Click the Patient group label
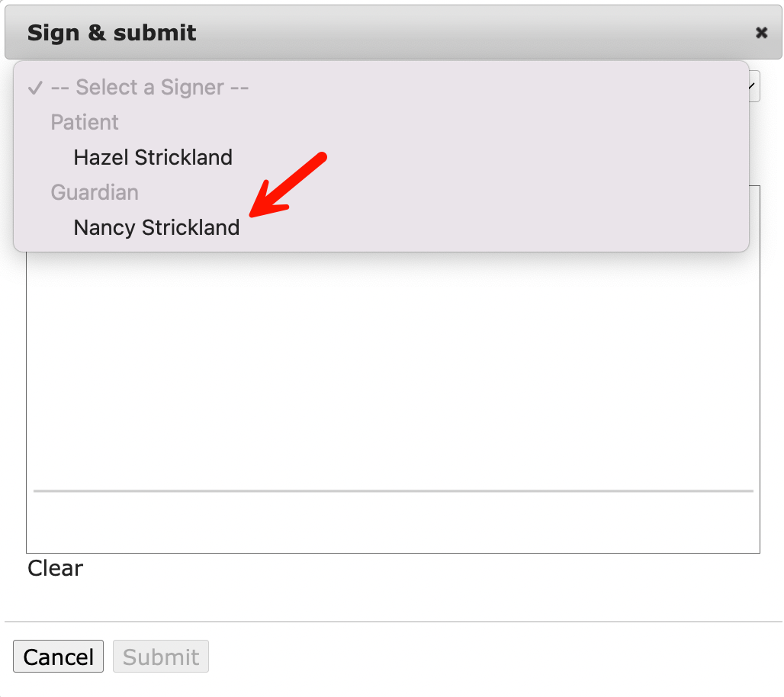This screenshot has width=784, height=697. 85,123
